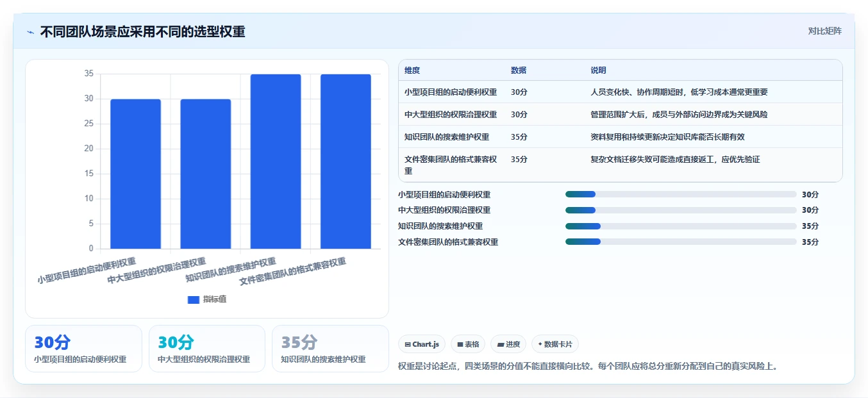Click table cell 中大型组织的权限治理权重
Image resolution: width=868 pixels, height=398 pixels.
click(x=451, y=115)
